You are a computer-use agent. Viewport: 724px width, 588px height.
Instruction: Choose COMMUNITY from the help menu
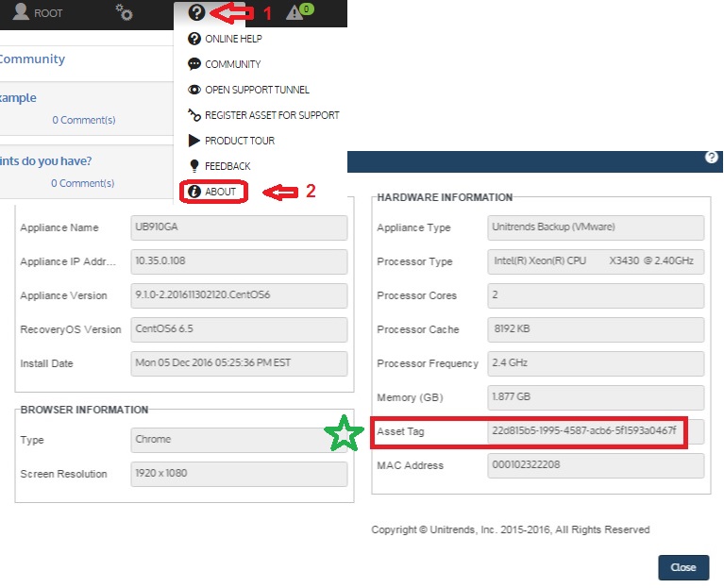click(x=233, y=64)
